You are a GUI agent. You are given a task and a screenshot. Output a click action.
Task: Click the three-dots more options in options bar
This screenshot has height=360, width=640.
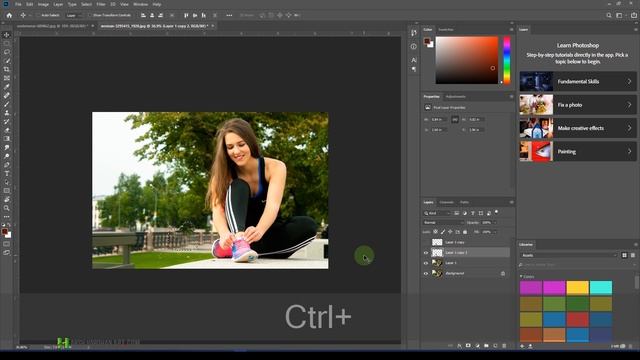click(x=229, y=15)
